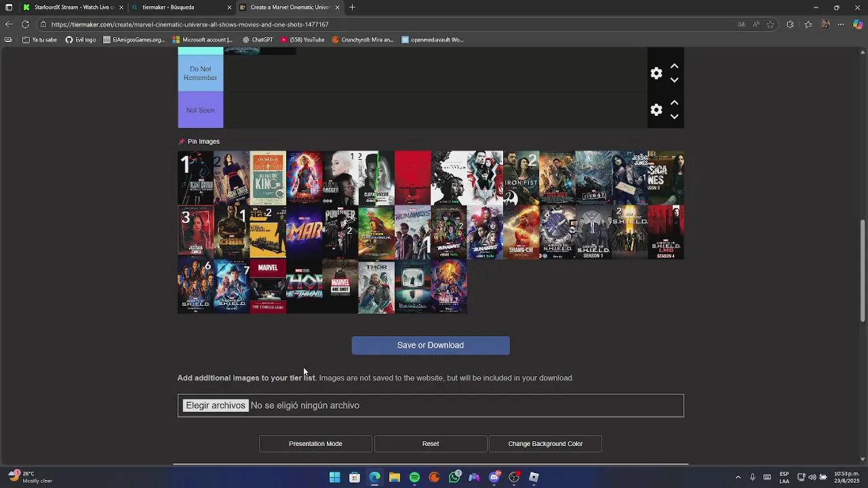Open the Crunchyroll bookmark

coord(363,40)
